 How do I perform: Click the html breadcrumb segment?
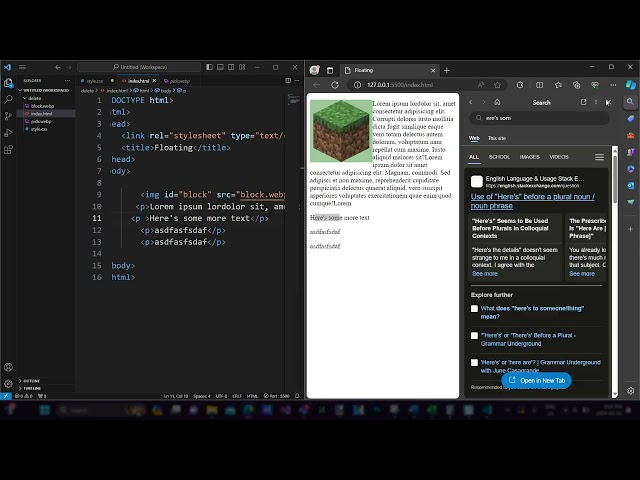142,91
